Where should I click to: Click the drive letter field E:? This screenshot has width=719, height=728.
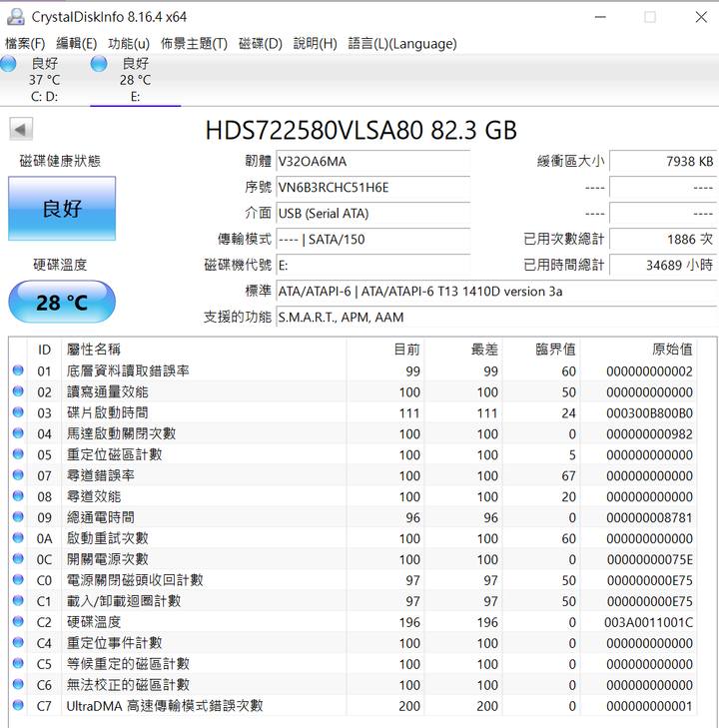372,265
